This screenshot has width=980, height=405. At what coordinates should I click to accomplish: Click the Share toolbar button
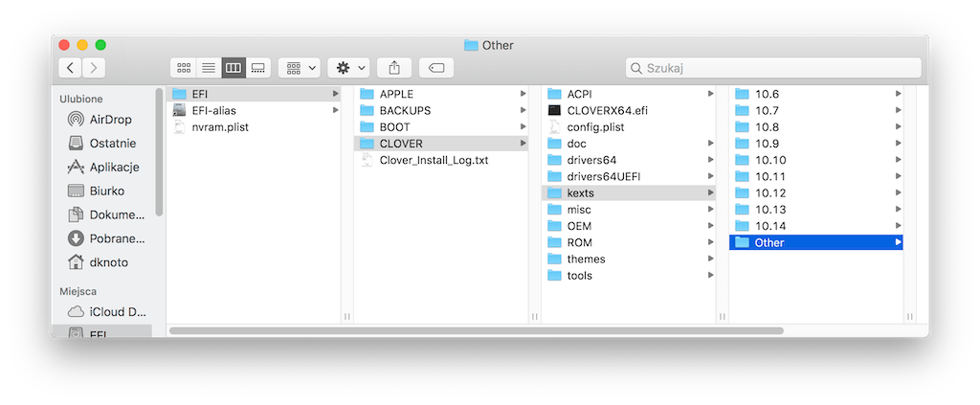393,68
